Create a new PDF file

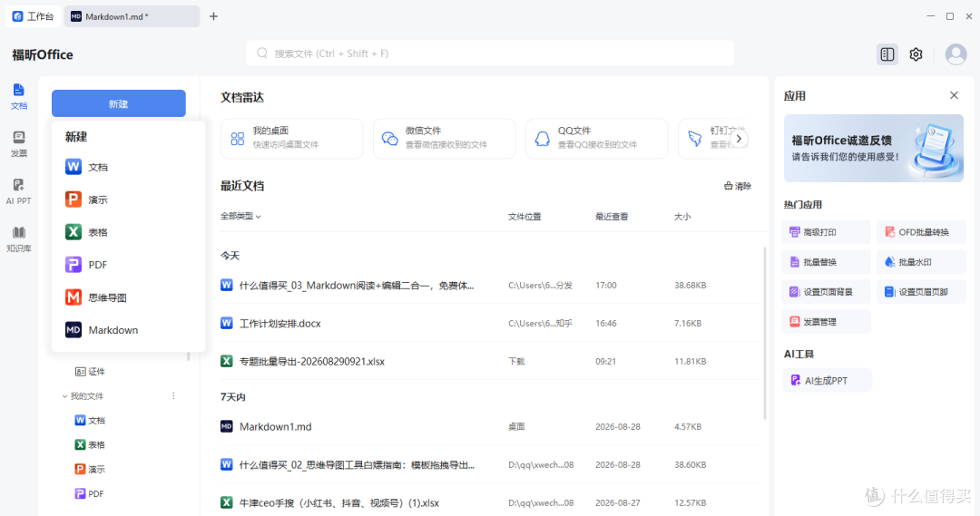(128, 264)
